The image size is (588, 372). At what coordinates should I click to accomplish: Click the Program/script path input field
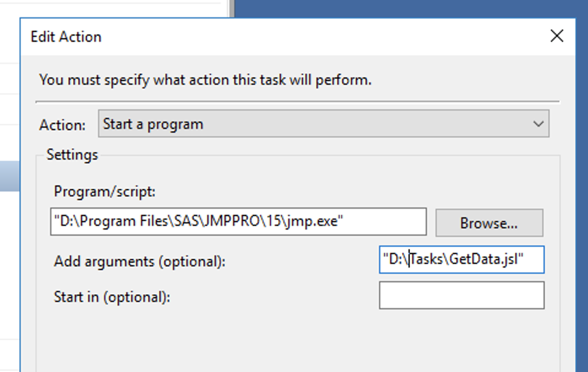click(x=238, y=222)
